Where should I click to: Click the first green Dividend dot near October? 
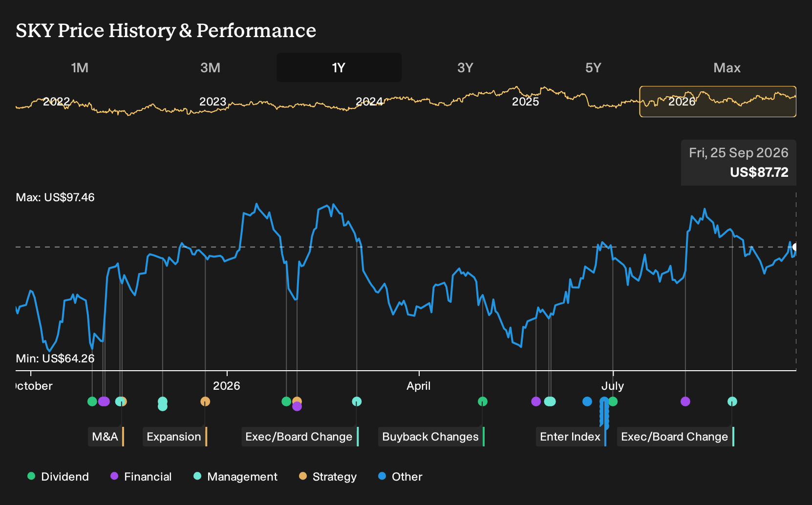tap(92, 401)
